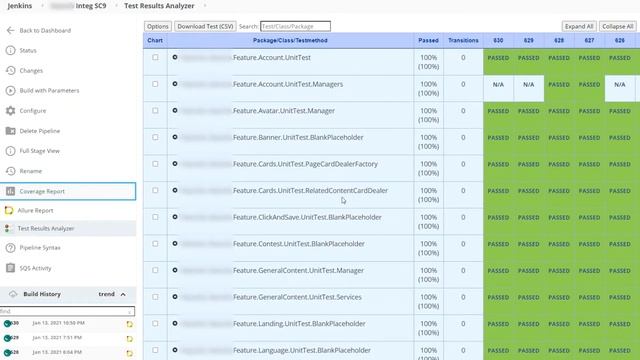640x360 pixels.
Task: Expand the Feature.Cards.UnitTest.RelatedContentCardDealer row
Action: [x=175, y=190]
